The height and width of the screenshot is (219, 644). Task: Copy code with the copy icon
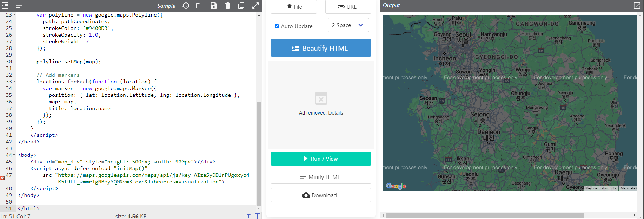[x=241, y=6]
